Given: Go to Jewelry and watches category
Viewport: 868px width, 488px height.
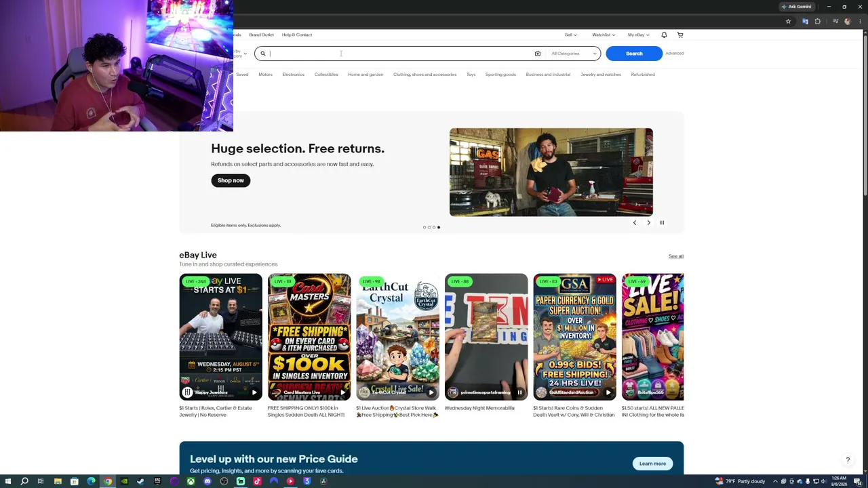Looking at the screenshot, I should tap(601, 75).
